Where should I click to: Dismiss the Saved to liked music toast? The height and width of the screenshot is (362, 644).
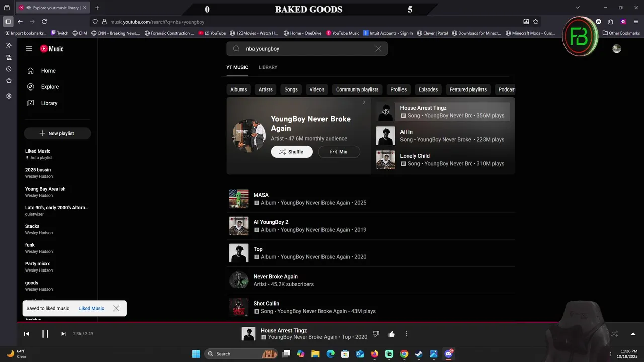[116, 308]
